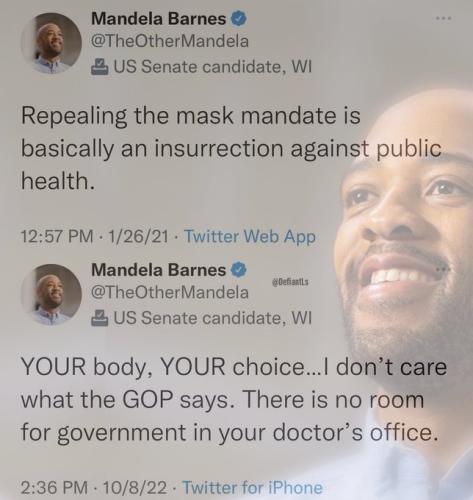The width and height of the screenshot is (473, 500).
Task: Click bottom tweet's US Senate candidate, WI label
Action: tap(213, 318)
